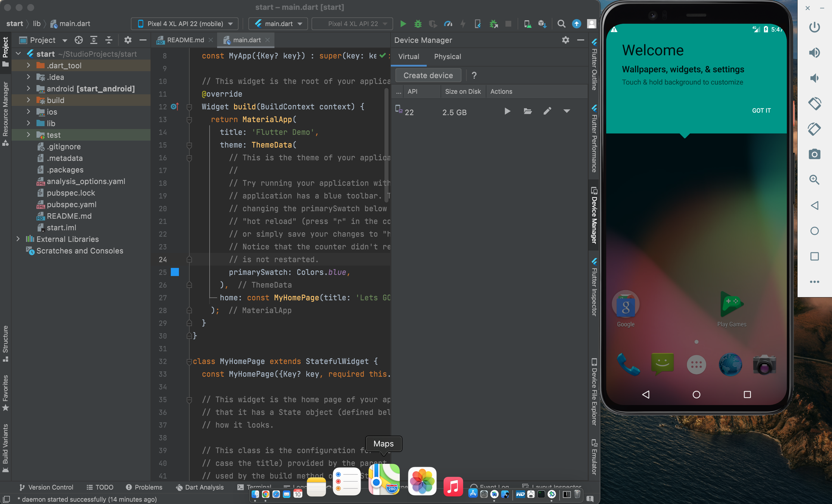Click the blue color swatch on line 25
The height and width of the screenshot is (504, 832).
175,272
